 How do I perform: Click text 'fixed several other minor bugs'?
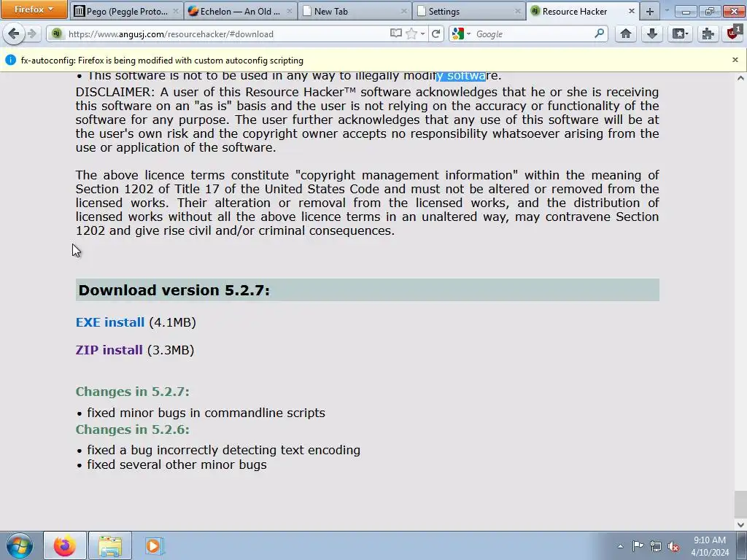[x=177, y=464]
